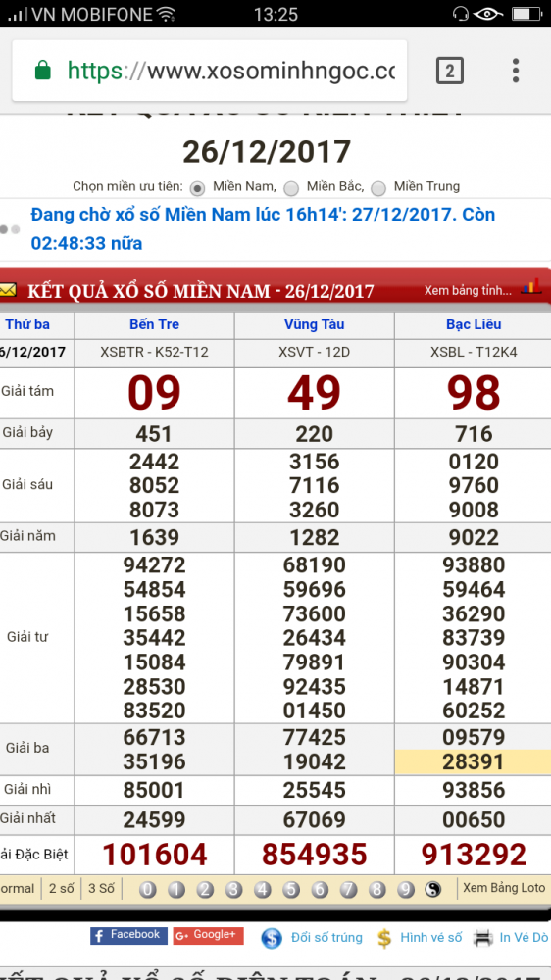
Task: Click the printer icon for In Vé Dò
Action: pos(482,938)
